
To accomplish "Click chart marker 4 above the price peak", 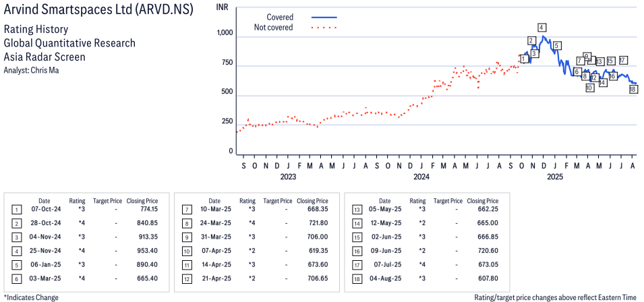I will point(542,28).
